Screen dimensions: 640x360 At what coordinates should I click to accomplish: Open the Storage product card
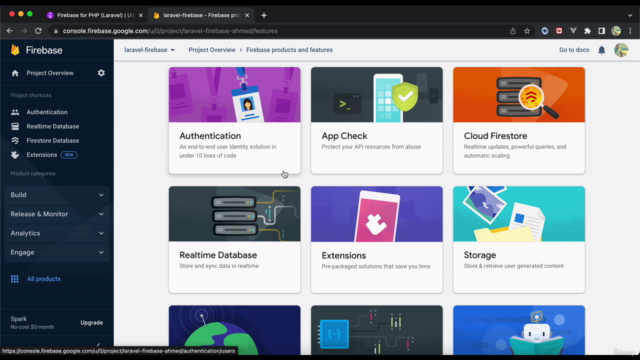coord(519,240)
